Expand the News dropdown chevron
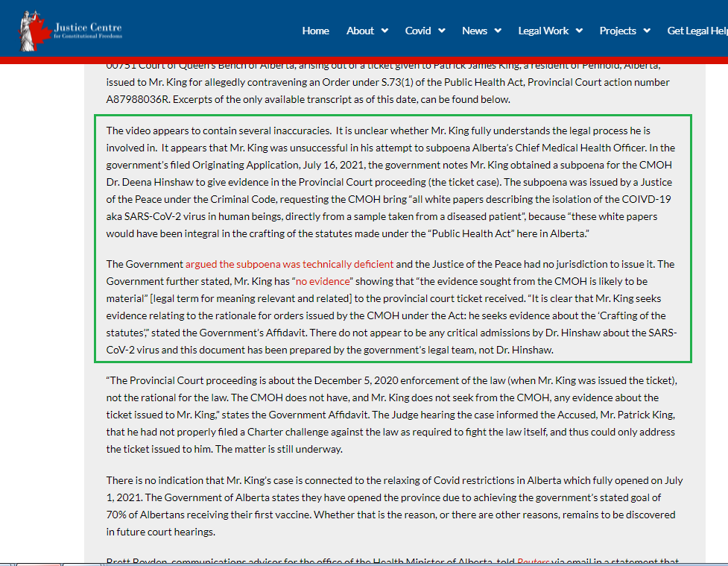This screenshot has width=728, height=566. pos(498,31)
